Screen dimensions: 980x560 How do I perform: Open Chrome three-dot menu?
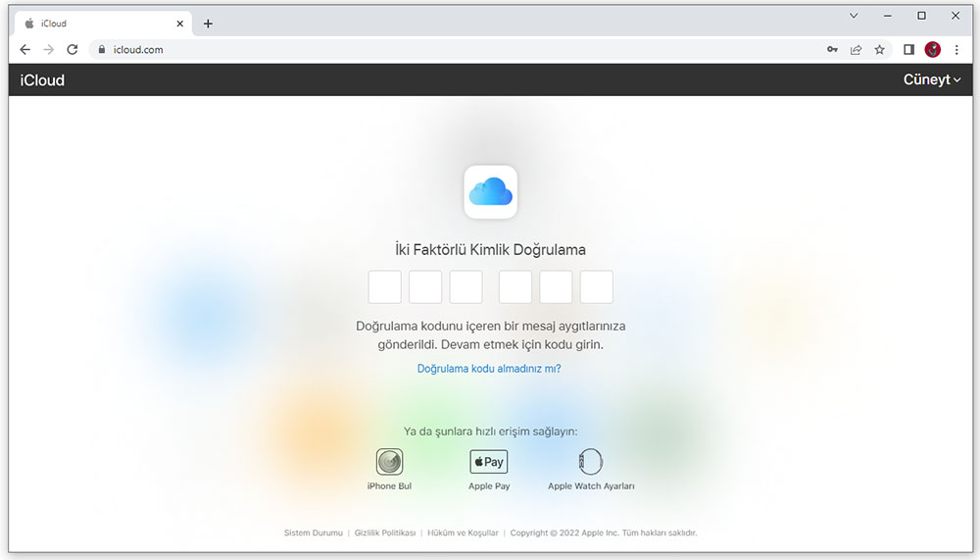coord(956,49)
